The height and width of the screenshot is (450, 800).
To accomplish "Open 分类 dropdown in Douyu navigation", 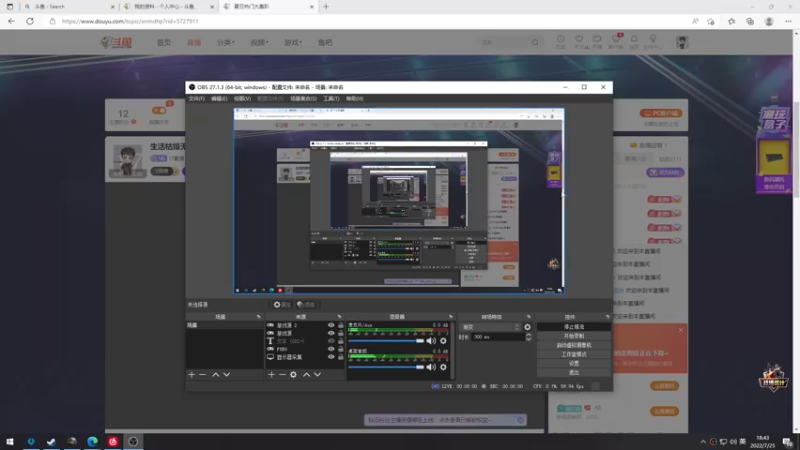I will (226, 42).
